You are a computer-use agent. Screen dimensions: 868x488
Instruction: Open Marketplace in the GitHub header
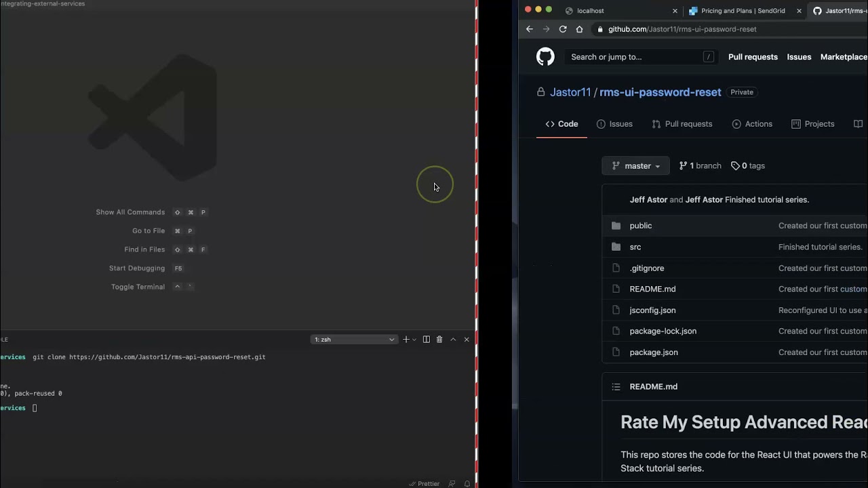point(844,57)
